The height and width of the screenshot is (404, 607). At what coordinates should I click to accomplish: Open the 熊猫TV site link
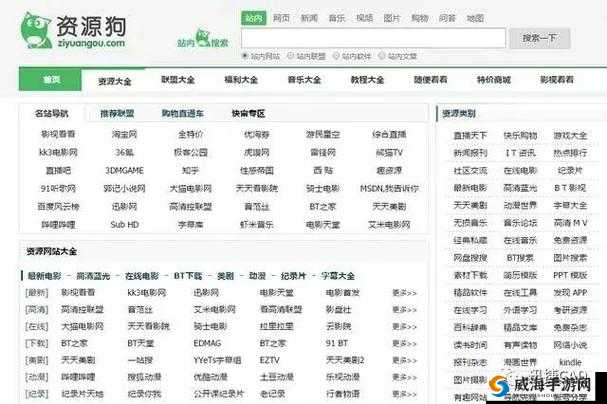[x=389, y=152]
